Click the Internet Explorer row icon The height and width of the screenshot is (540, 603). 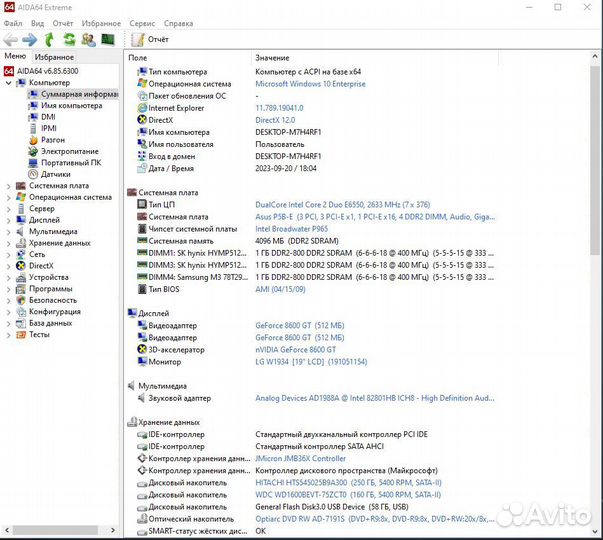[x=142, y=108]
